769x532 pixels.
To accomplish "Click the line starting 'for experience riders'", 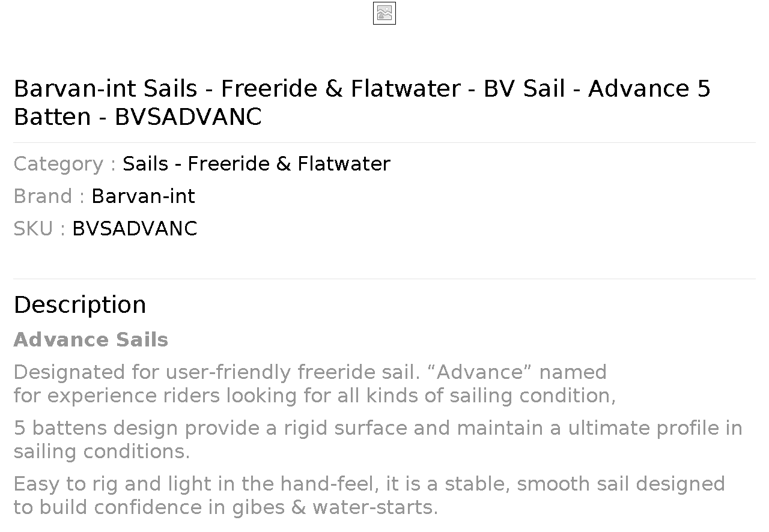I will coord(315,396).
